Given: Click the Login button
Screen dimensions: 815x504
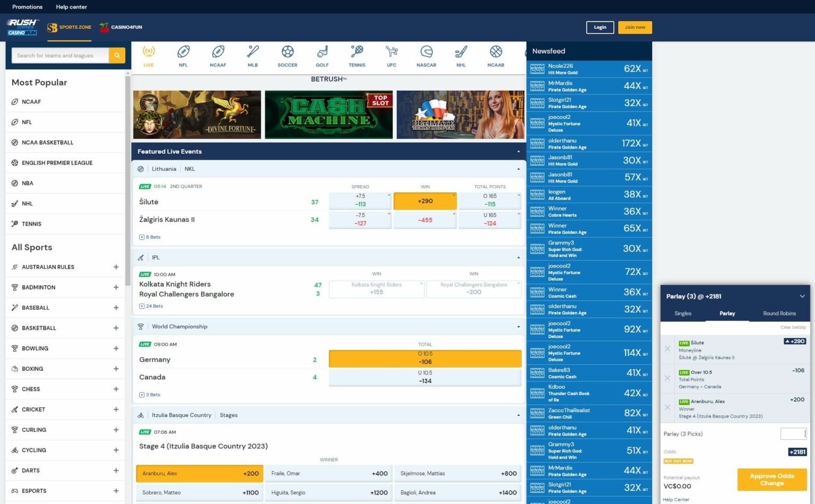Looking at the screenshot, I should (600, 27).
